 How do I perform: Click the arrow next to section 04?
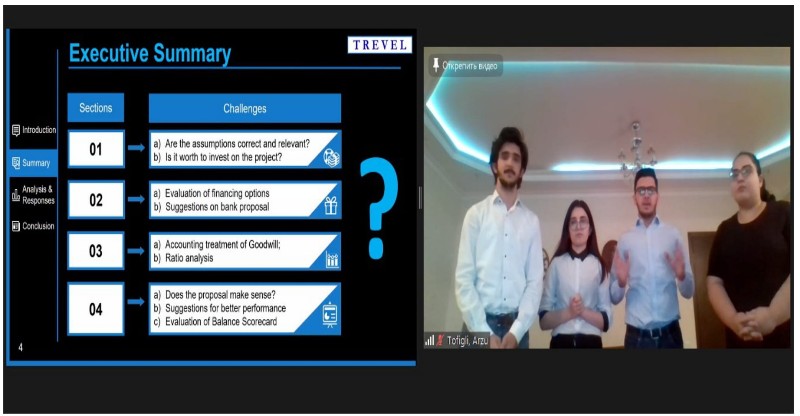coord(136,302)
